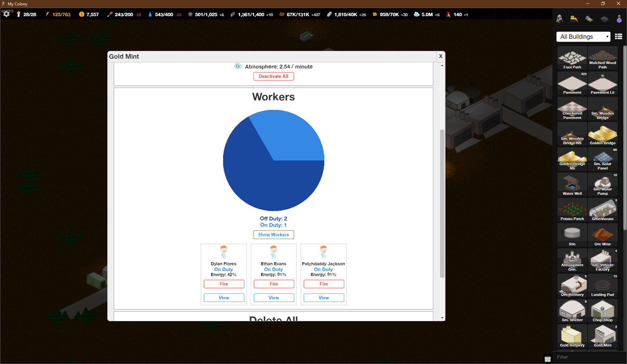627x364 pixels.
Task: Click the Off Duty: 2 label
Action: click(273, 218)
